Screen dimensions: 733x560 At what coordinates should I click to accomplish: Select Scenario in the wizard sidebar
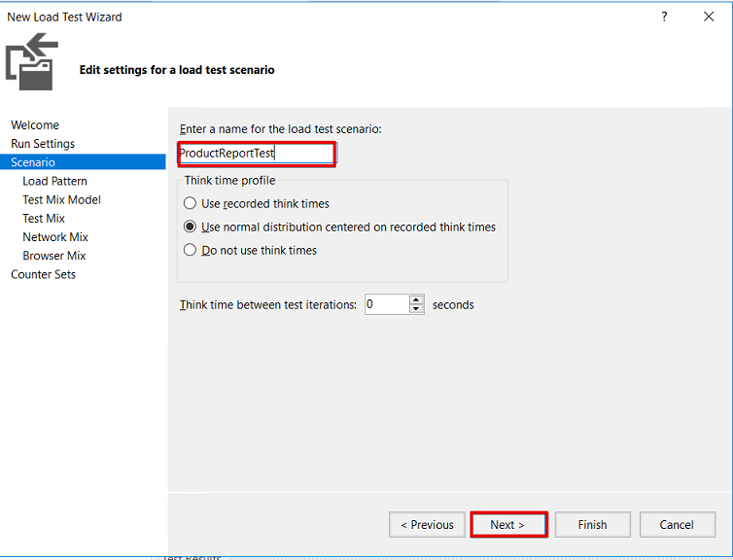[33, 162]
